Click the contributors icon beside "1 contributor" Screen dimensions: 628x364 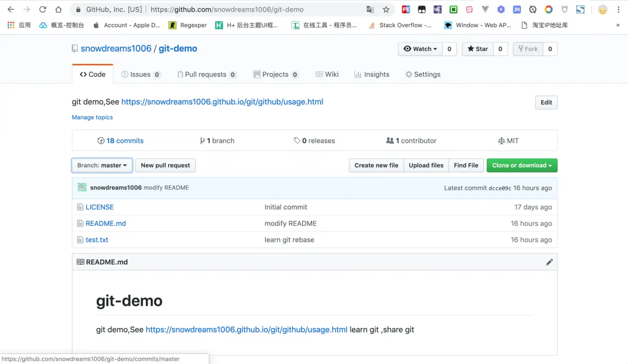point(390,140)
